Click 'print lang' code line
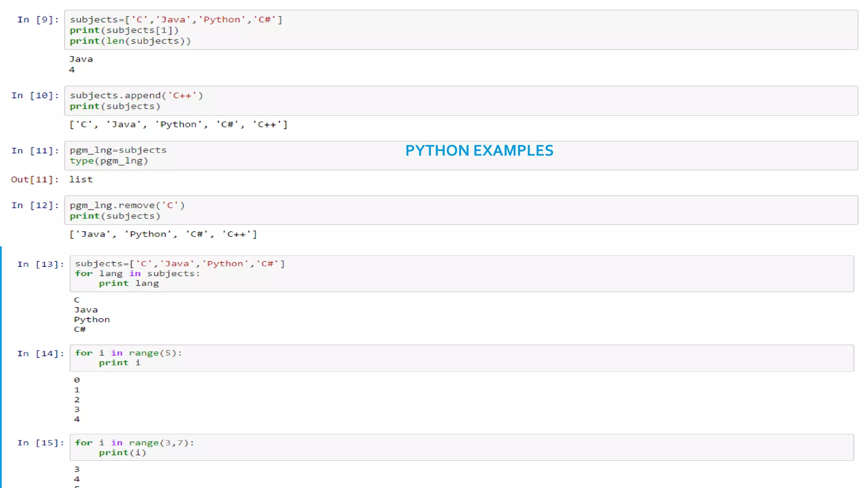 pos(129,283)
